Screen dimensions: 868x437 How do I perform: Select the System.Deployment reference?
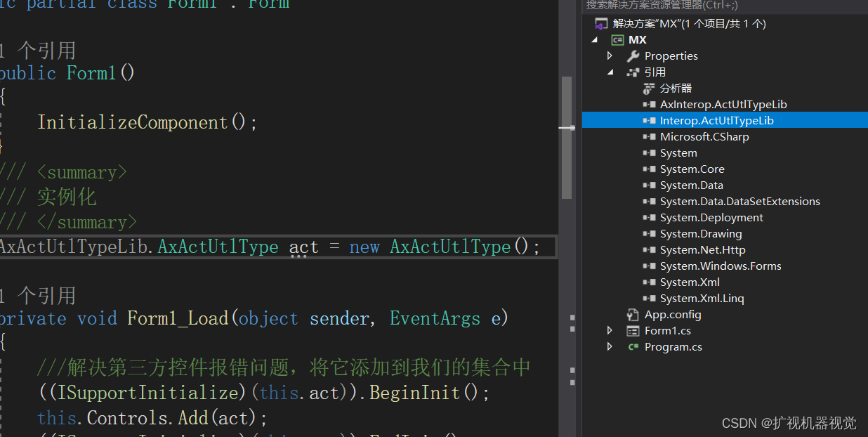coord(711,217)
